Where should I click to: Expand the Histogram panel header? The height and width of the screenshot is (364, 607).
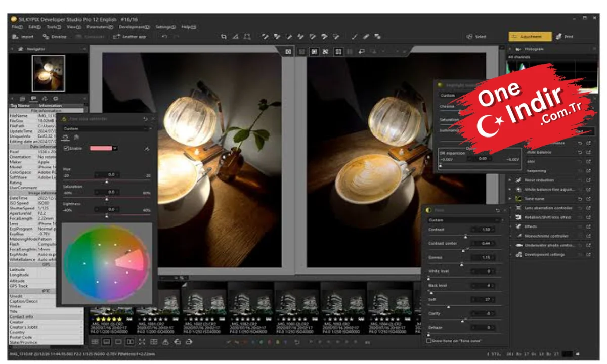tap(511, 49)
